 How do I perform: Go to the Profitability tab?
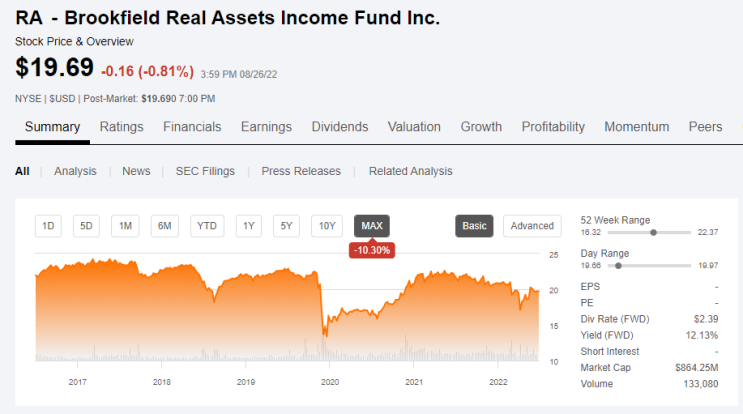pos(553,127)
